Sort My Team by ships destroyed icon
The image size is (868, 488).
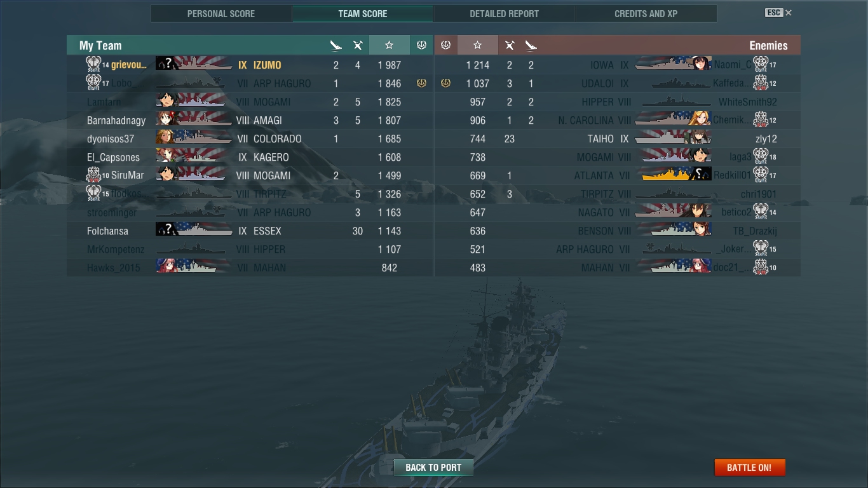pos(336,45)
